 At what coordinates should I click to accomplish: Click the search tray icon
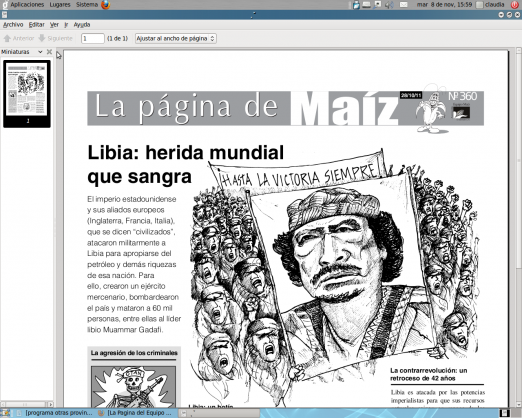[x=378, y=5]
